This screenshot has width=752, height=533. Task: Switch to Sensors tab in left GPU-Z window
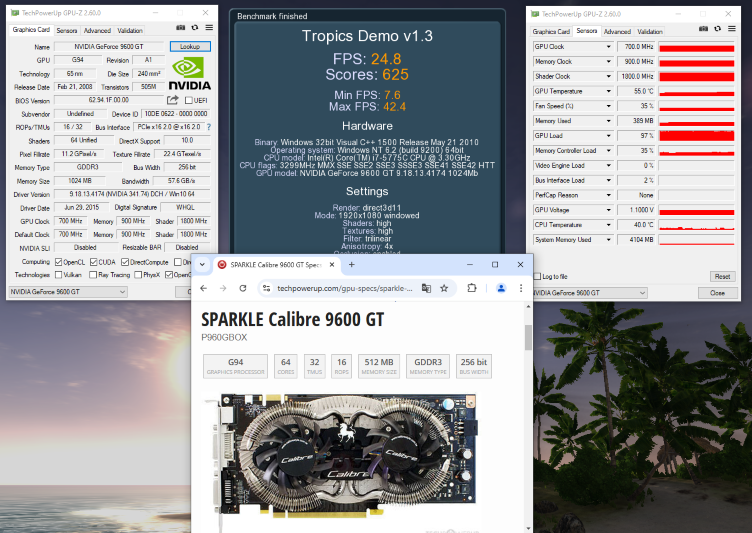point(67,31)
